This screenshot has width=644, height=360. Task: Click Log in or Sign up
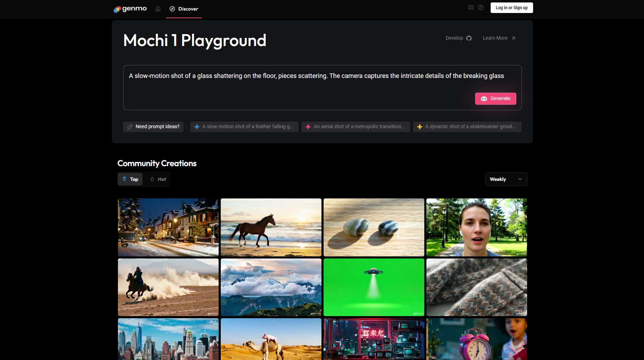click(x=511, y=8)
